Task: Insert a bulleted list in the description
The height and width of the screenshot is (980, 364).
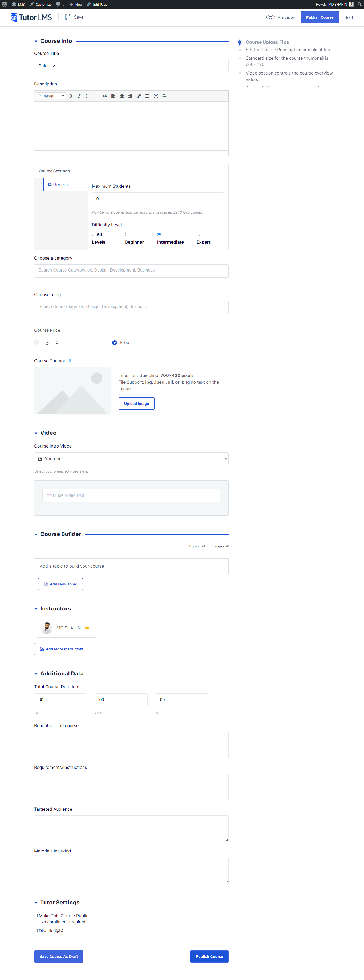Action: point(88,96)
